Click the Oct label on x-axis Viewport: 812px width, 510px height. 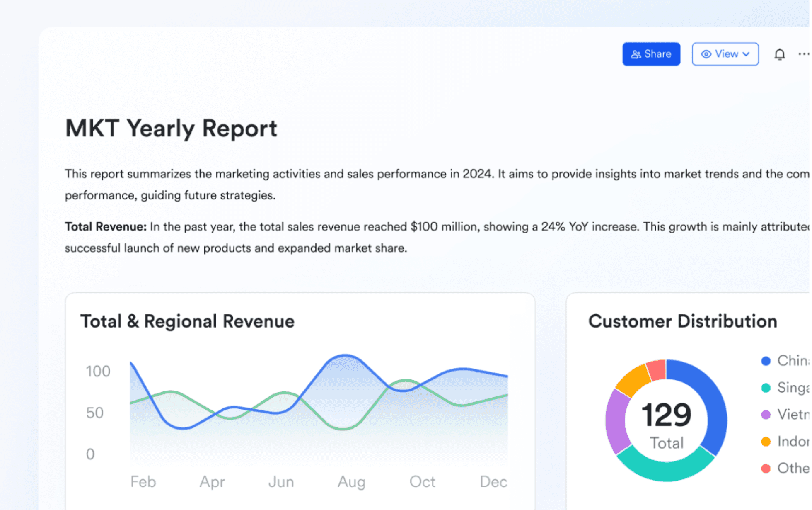[x=422, y=482]
